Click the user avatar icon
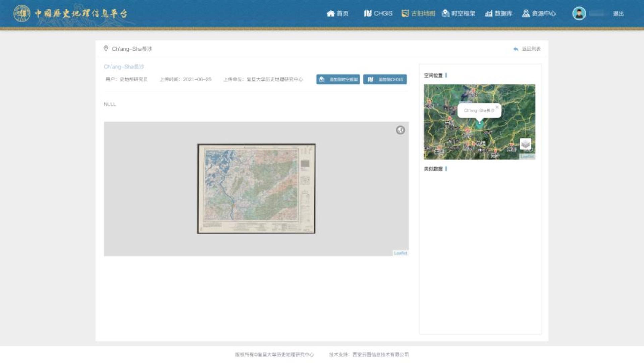 579,13
